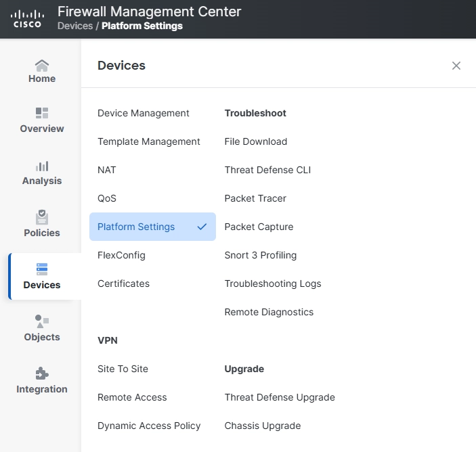This screenshot has height=452, width=476.
Task: Close the Devices menu panel
Action: (456, 66)
